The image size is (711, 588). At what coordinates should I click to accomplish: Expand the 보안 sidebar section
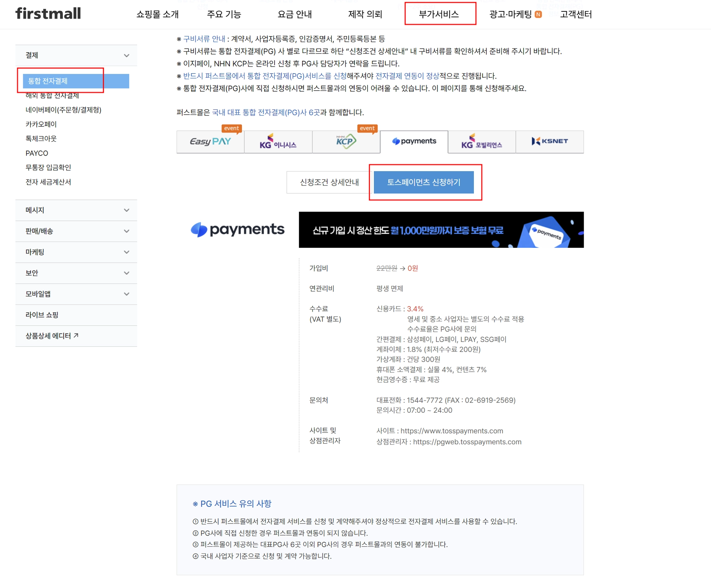[x=127, y=273]
